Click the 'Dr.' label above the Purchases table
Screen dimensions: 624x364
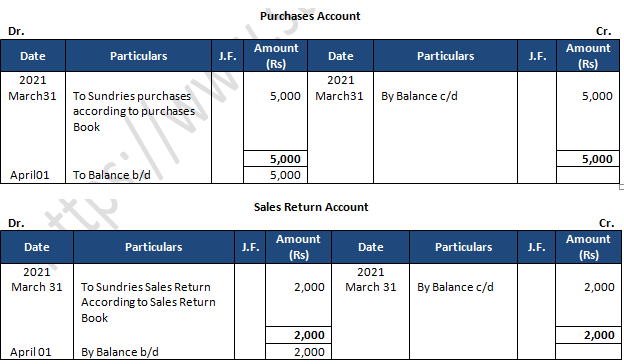(16, 31)
